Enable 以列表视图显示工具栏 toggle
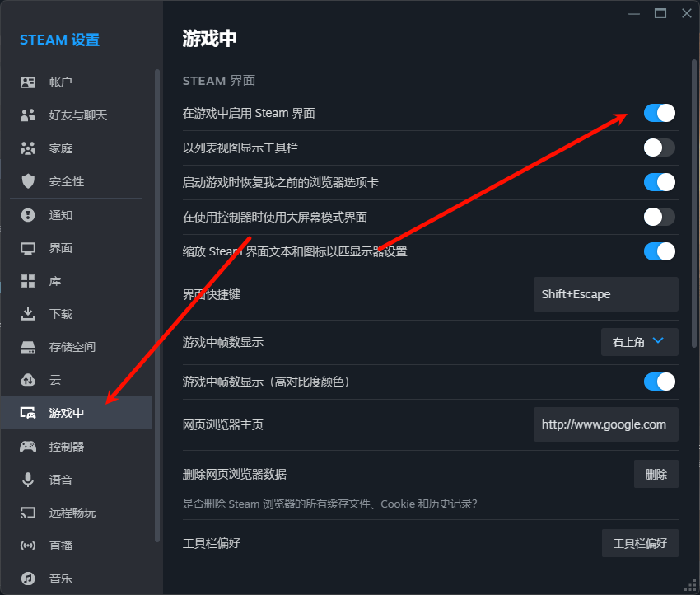 (x=659, y=148)
